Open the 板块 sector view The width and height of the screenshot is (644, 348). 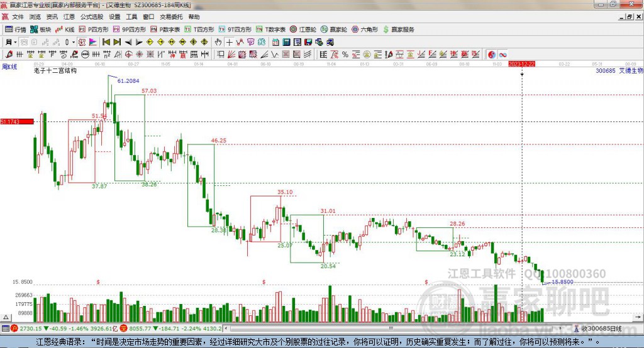coord(41,30)
